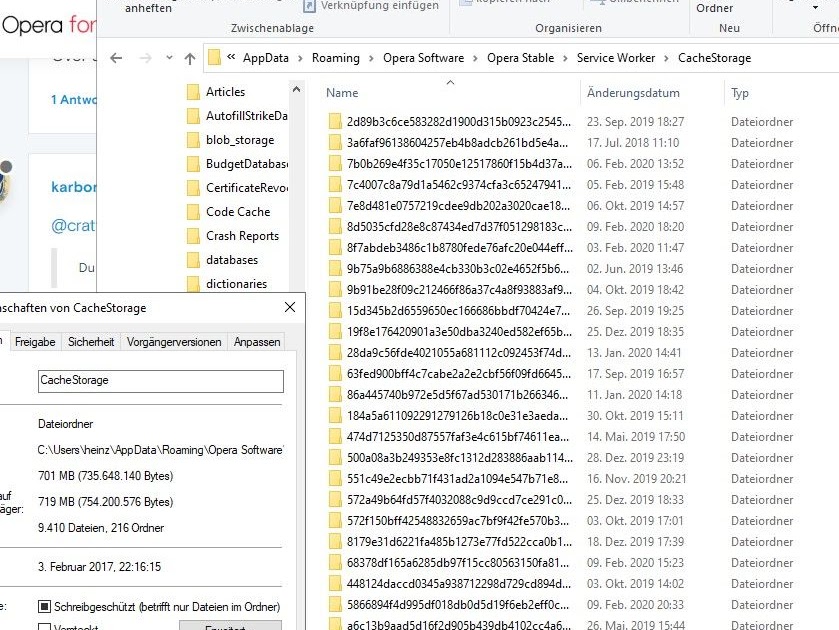Switch to Vorgängerversionen tab in properties

click(x=174, y=342)
